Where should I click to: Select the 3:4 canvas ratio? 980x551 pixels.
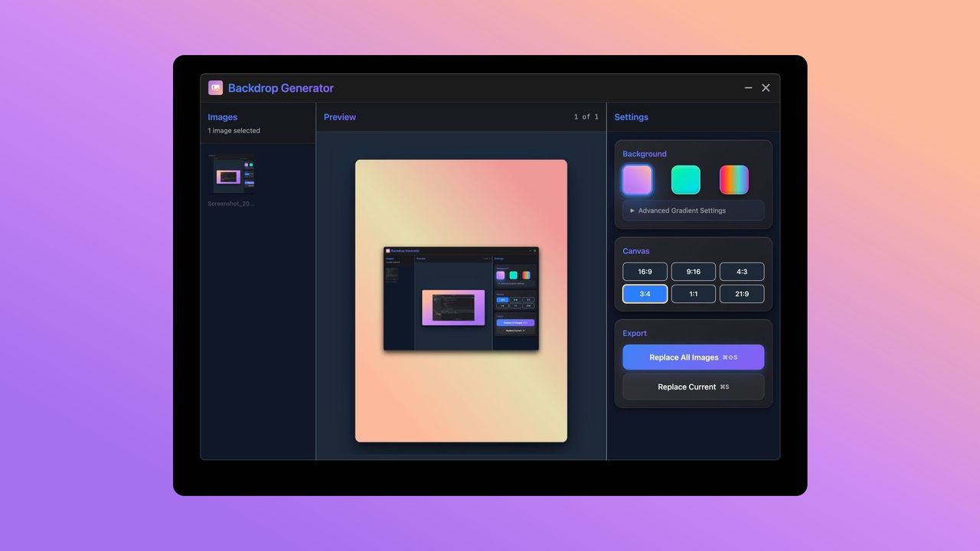645,294
